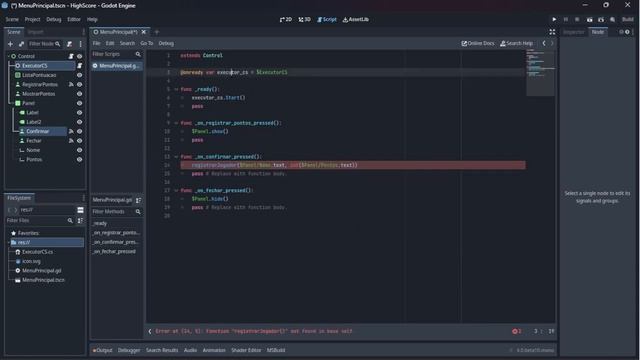Click signal icon on Fechar node
The image size is (640, 360).
coord(71,141)
